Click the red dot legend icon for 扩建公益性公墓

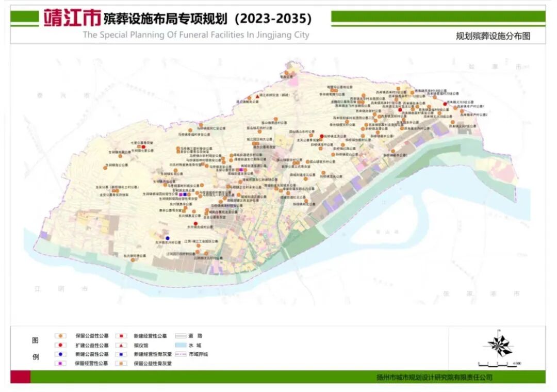coord(61,345)
